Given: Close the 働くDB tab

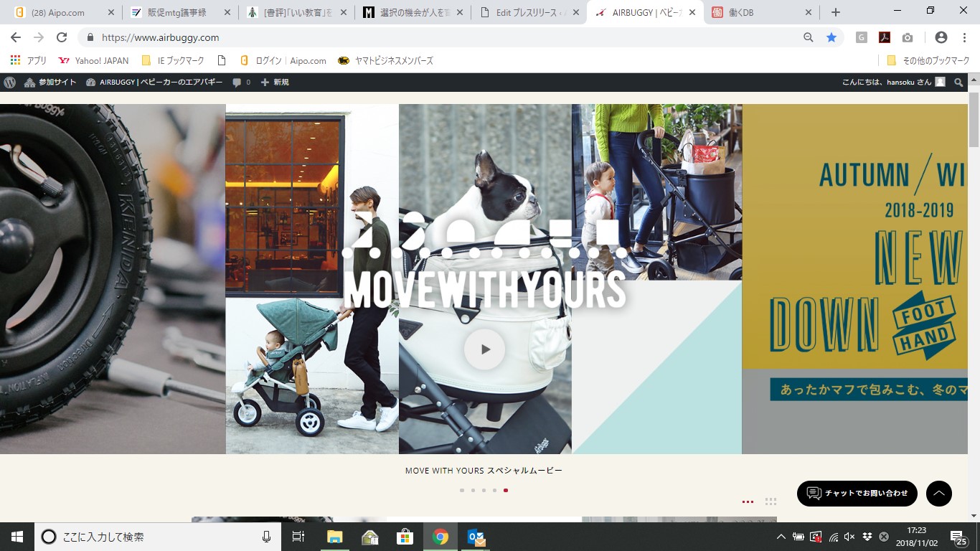Looking at the screenshot, I should pos(809,12).
